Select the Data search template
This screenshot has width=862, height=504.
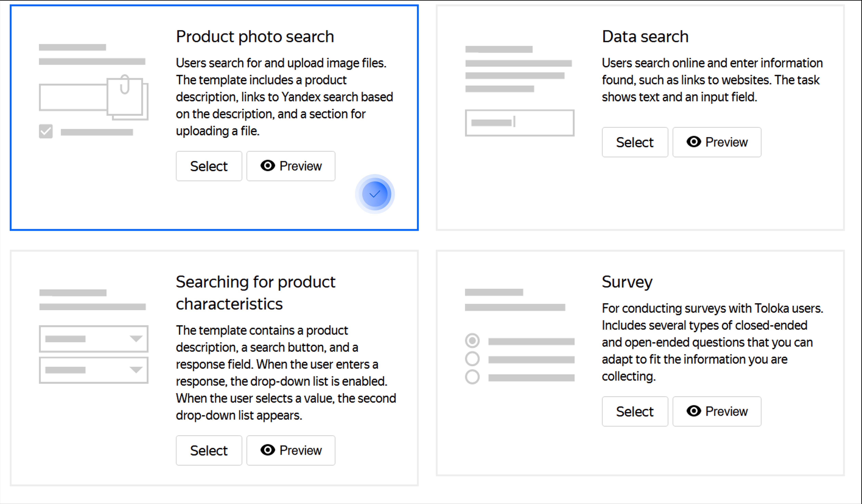pos(635,142)
